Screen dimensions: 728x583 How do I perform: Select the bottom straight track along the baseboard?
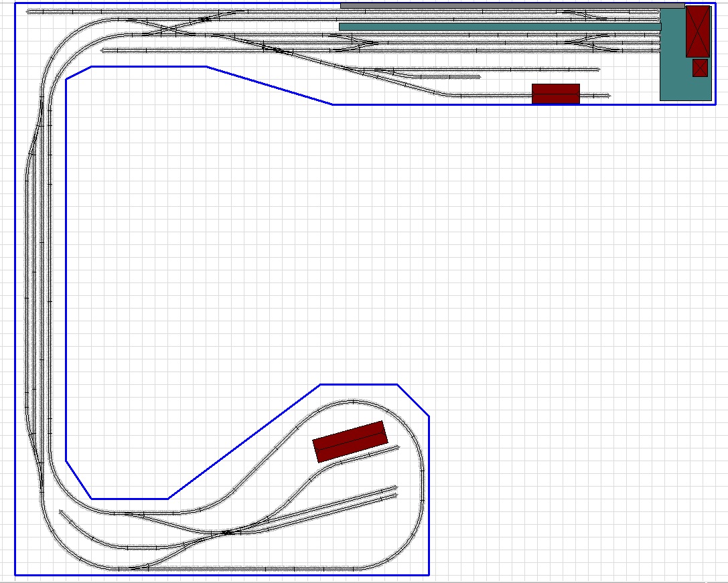281,570
